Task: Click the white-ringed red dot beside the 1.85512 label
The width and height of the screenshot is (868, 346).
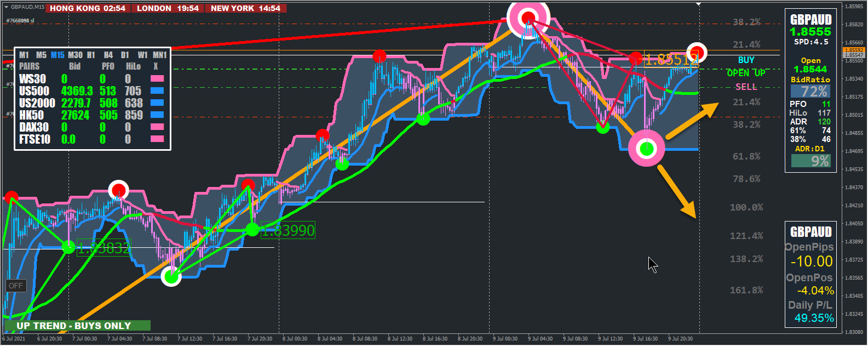Action: pos(697,53)
